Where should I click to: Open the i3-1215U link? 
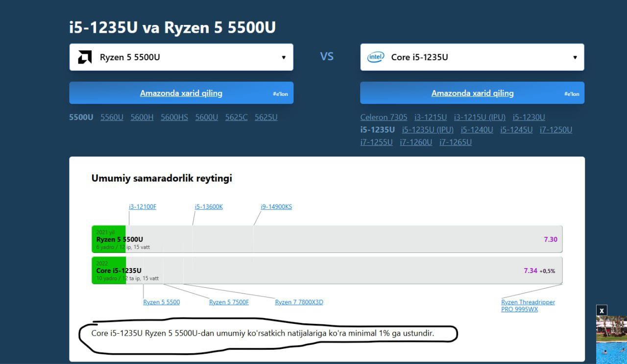coord(431,117)
